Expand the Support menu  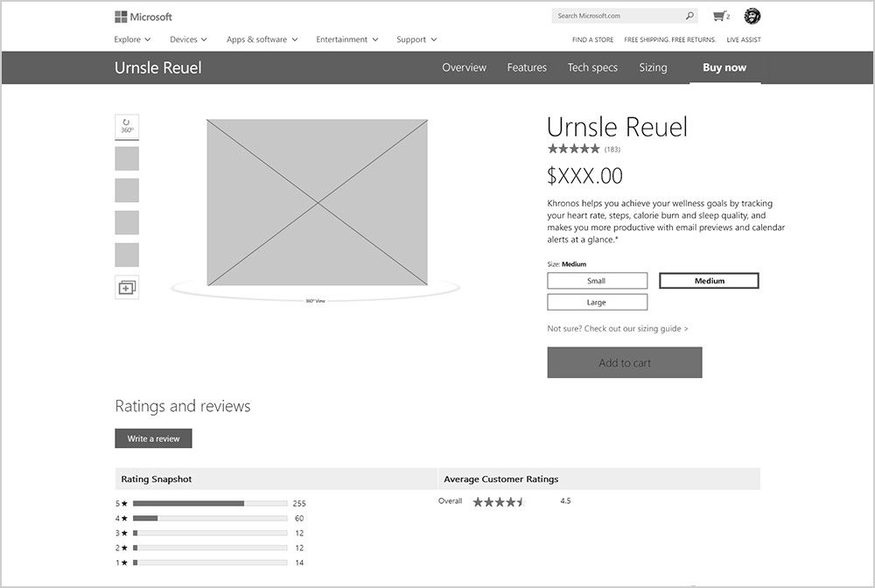coord(416,39)
